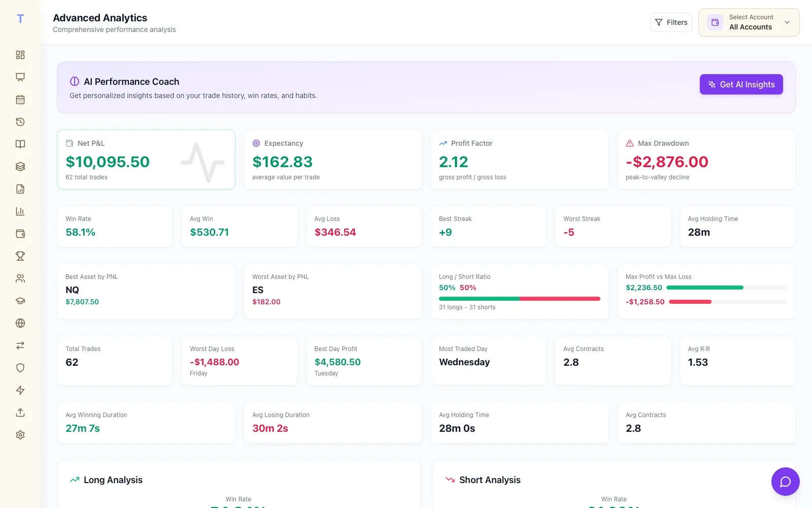
Task: Open the swap arrows icon in sidebar
Action: [20, 345]
